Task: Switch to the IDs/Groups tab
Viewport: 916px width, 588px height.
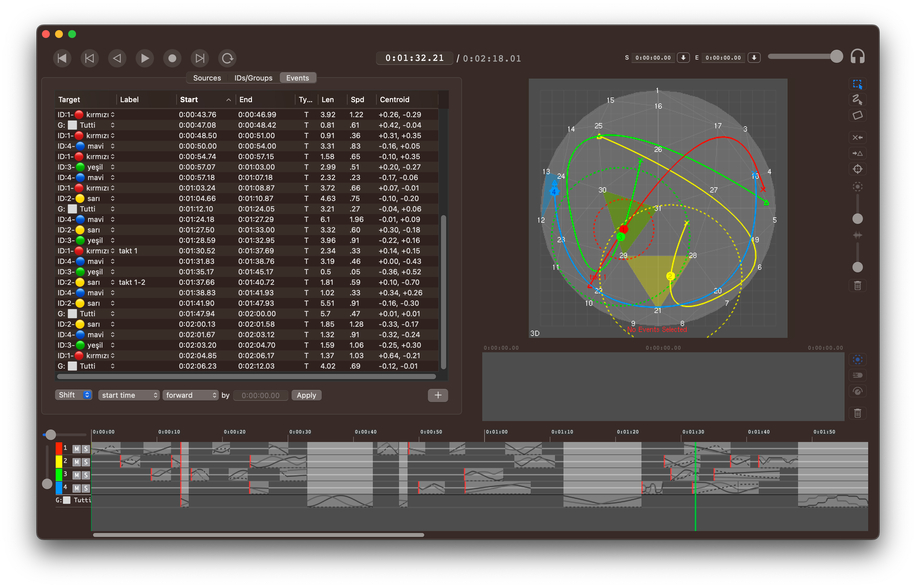Action: [x=253, y=78]
